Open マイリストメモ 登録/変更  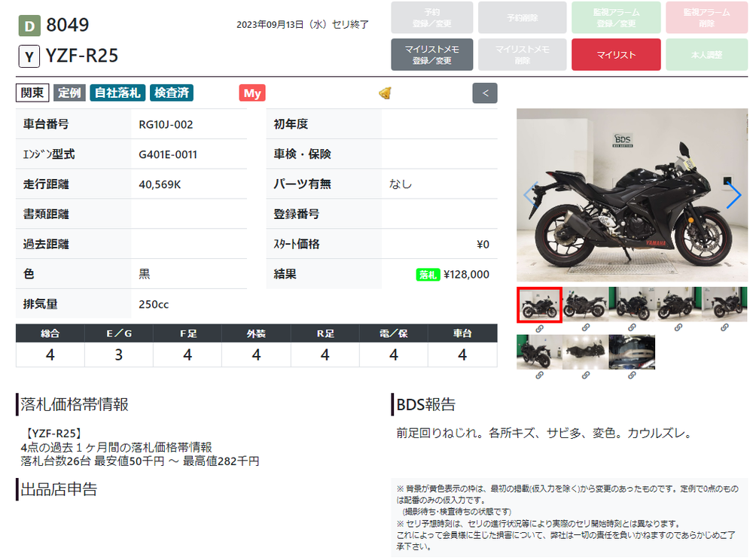pyautogui.click(x=431, y=55)
